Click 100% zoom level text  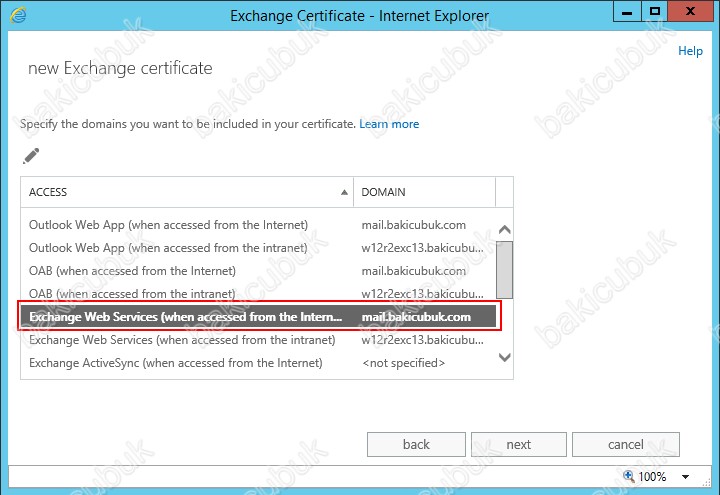pos(652,477)
